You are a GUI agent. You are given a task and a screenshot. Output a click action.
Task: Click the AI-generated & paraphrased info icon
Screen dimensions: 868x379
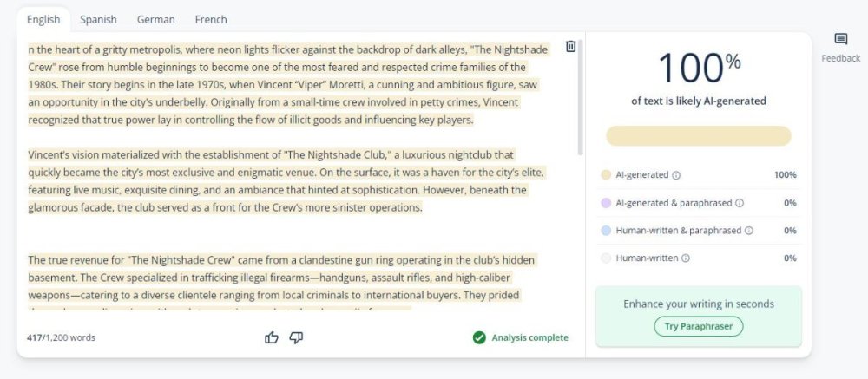point(740,203)
